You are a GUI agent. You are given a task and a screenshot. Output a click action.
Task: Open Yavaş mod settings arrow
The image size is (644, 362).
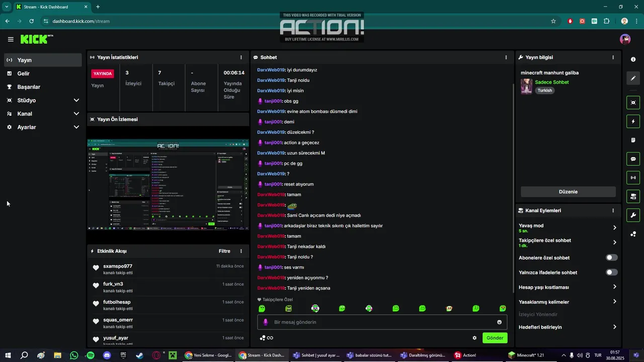pyautogui.click(x=614, y=228)
